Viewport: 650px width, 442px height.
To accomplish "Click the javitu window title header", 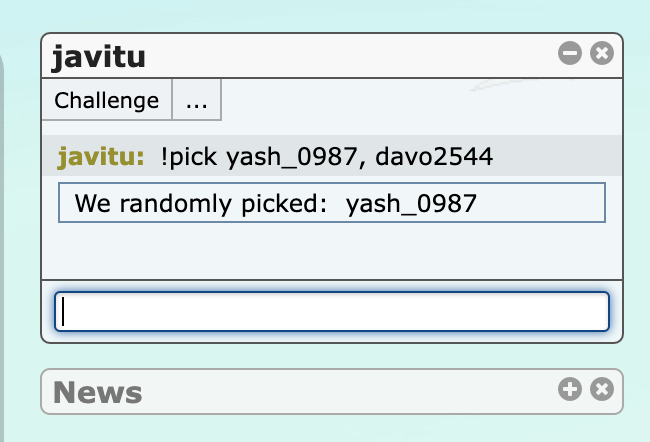I will [x=98, y=57].
